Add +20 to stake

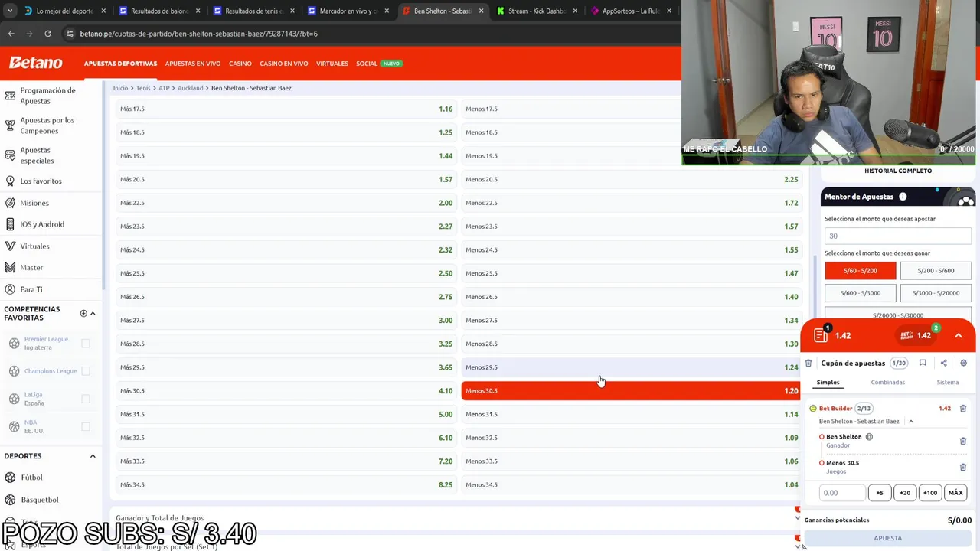pyautogui.click(x=905, y=493)
